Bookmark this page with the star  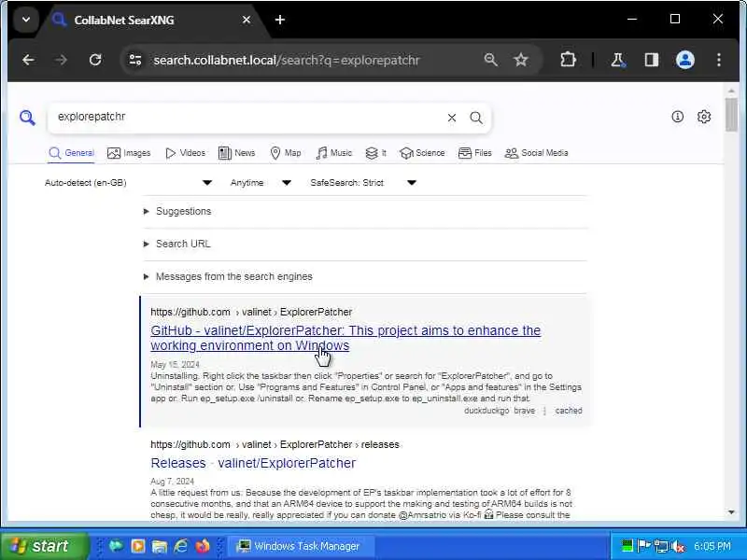[521, 60]
